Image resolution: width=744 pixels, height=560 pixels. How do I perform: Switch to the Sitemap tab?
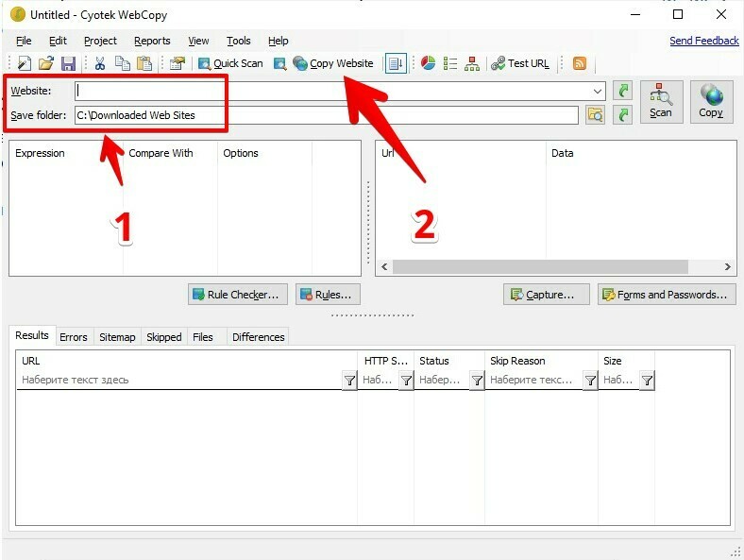point(117,337)
